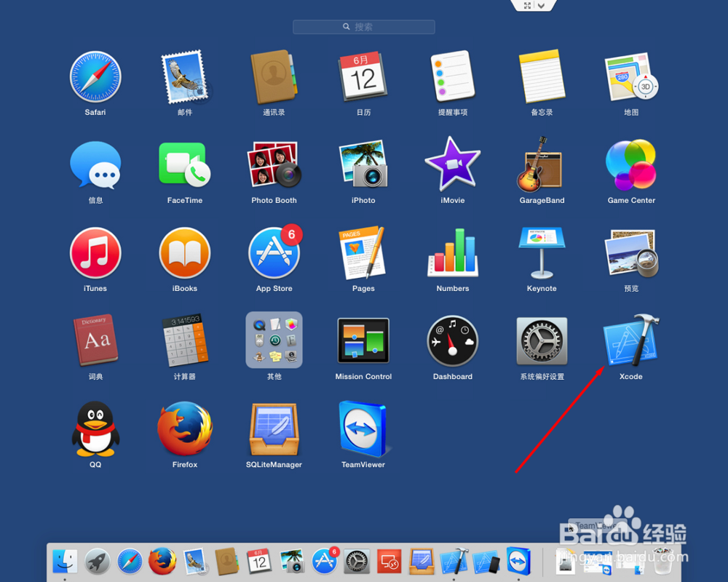
Task: Open QQ app
Action: (x=95, y=428)
